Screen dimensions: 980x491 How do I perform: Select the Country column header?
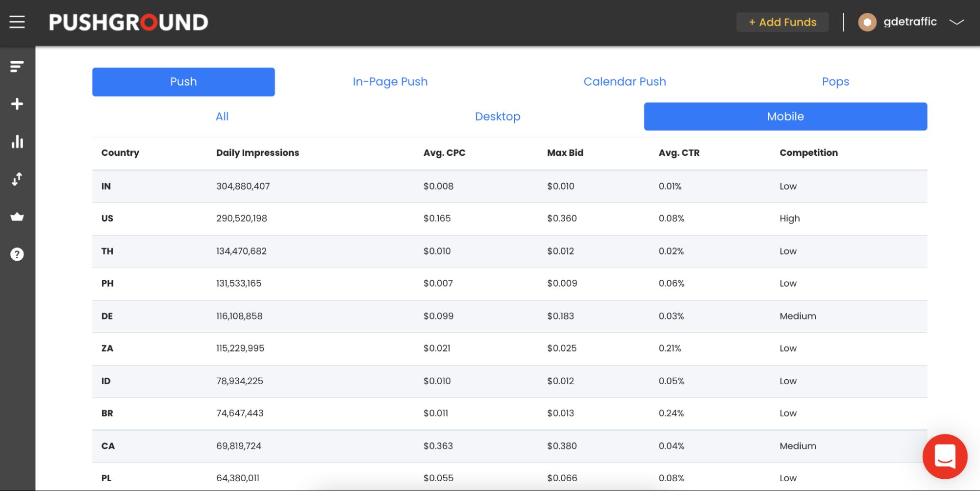point(120,152)
